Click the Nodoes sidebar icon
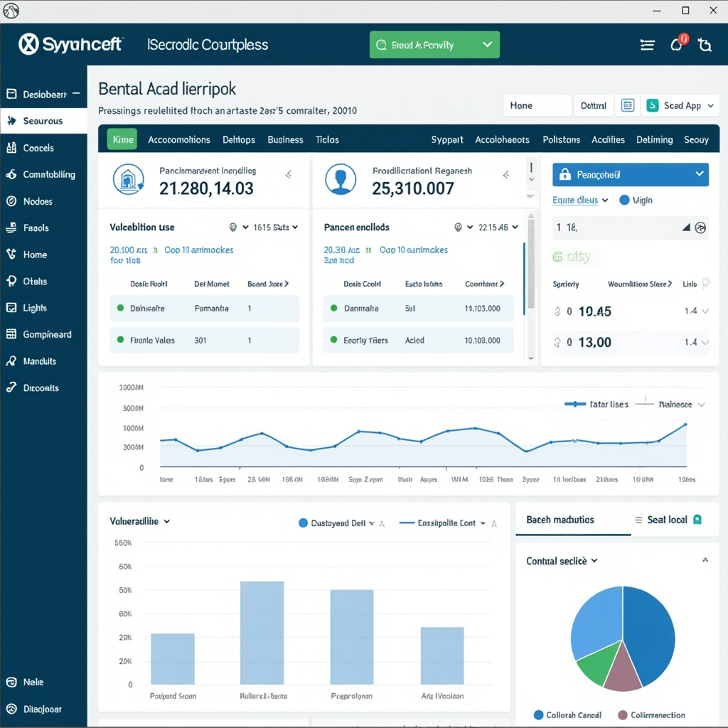This screenshot has width=728, height=728. coord(10,200)
